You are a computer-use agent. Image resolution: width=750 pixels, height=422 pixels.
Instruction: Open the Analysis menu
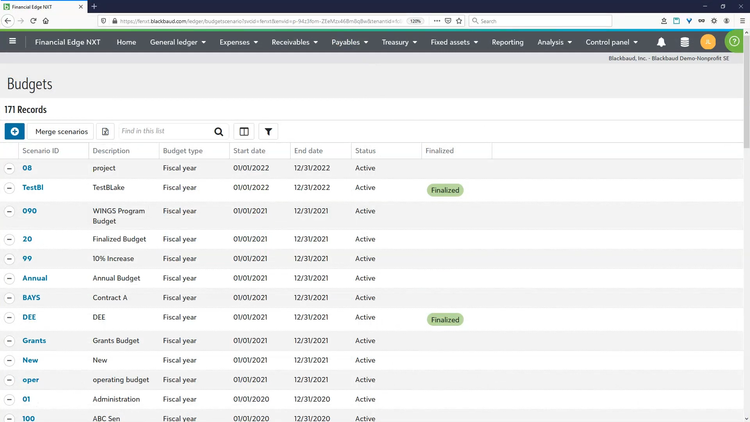point(554,42)
